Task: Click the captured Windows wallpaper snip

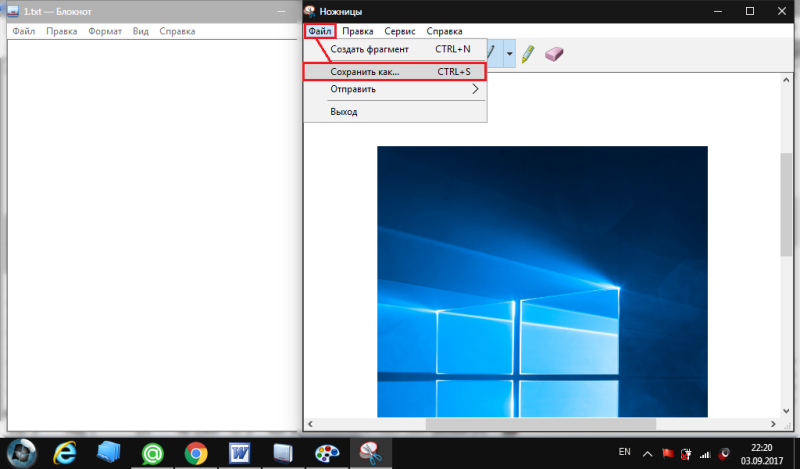Action: [x=542, y=281]
